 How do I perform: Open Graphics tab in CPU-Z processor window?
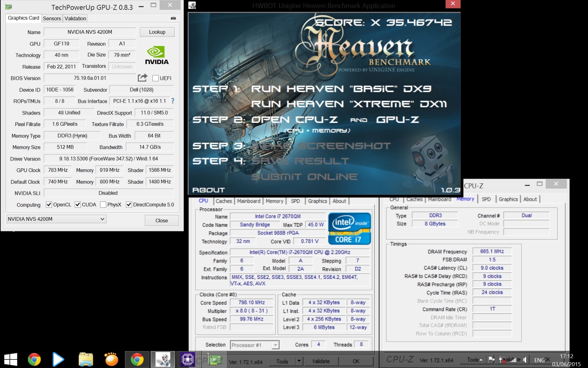(x=317, y=201)
